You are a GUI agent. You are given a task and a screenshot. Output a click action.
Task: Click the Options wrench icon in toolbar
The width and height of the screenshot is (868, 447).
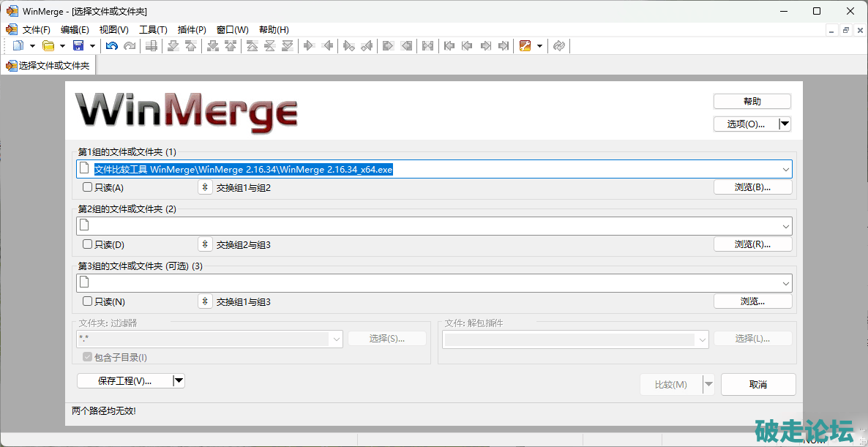point(525,46)
